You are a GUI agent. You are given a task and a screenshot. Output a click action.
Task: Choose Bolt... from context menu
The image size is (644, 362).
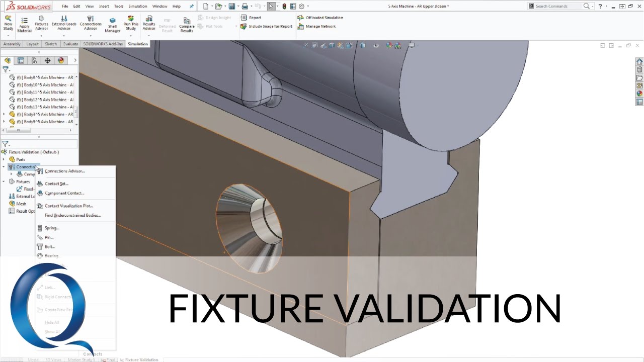coord(49,246)
